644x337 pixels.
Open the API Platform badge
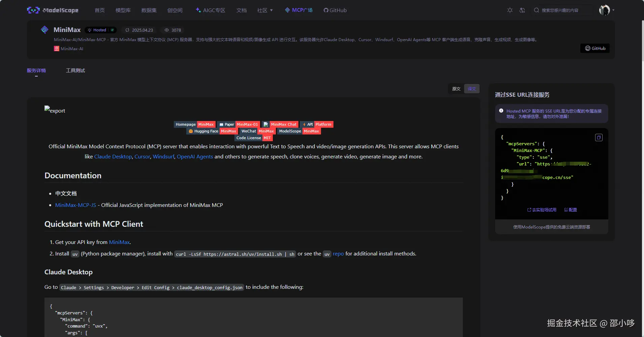[x=317, y=124]
